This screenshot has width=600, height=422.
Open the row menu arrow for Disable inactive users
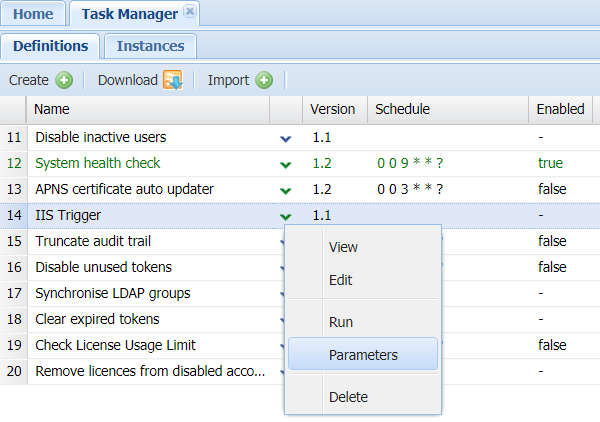pos(286,138)
